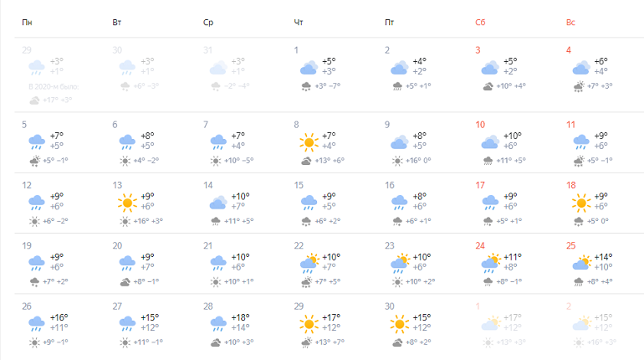
Task: Click the sun icon for day 30
Action: 400,324
